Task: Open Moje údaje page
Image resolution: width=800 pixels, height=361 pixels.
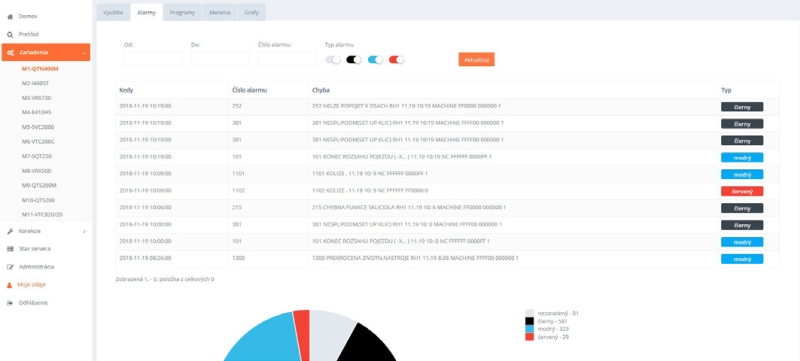Action: (32, 285)
